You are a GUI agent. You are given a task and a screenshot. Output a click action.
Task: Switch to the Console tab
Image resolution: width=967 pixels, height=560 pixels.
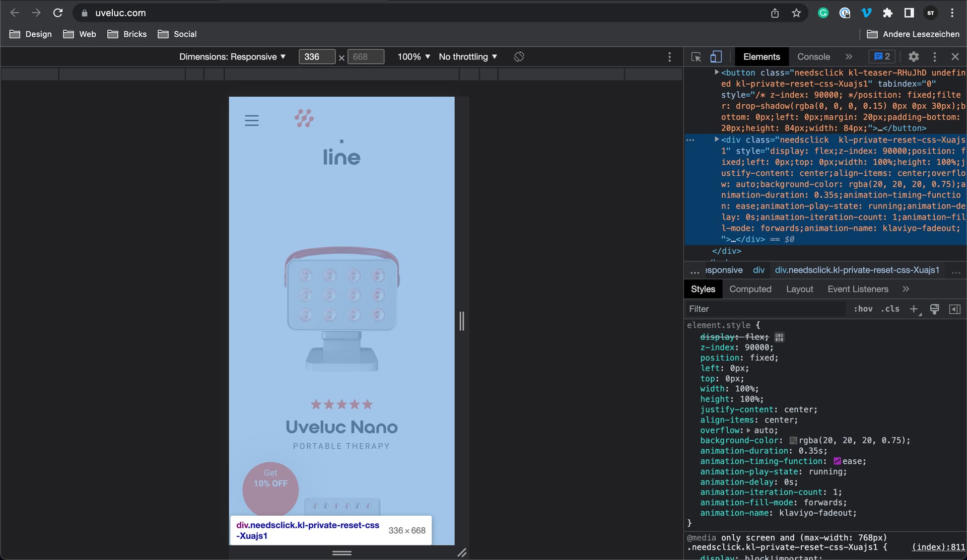(813, 57)
